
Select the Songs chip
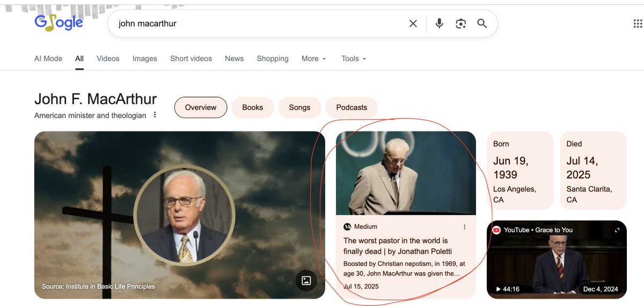click(x=299, y=107)
